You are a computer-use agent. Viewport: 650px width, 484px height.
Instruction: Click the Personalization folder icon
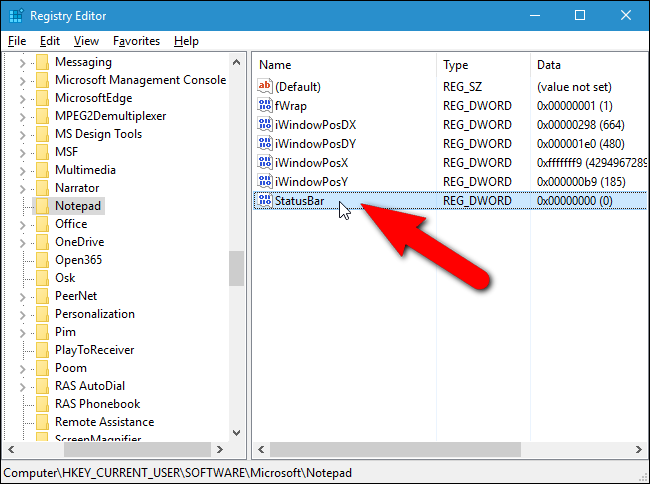point(42,314)
